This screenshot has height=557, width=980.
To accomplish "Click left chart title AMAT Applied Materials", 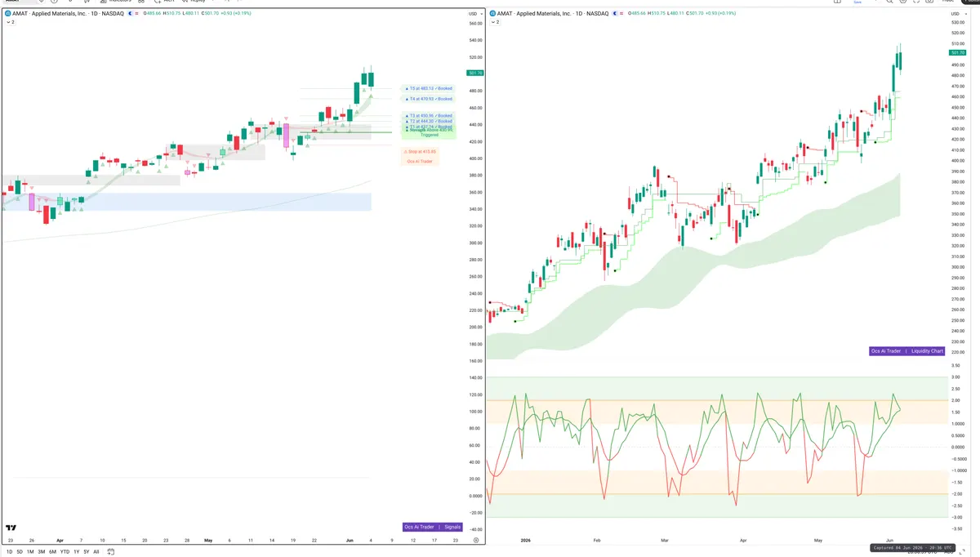I will [x=69, y=14].
